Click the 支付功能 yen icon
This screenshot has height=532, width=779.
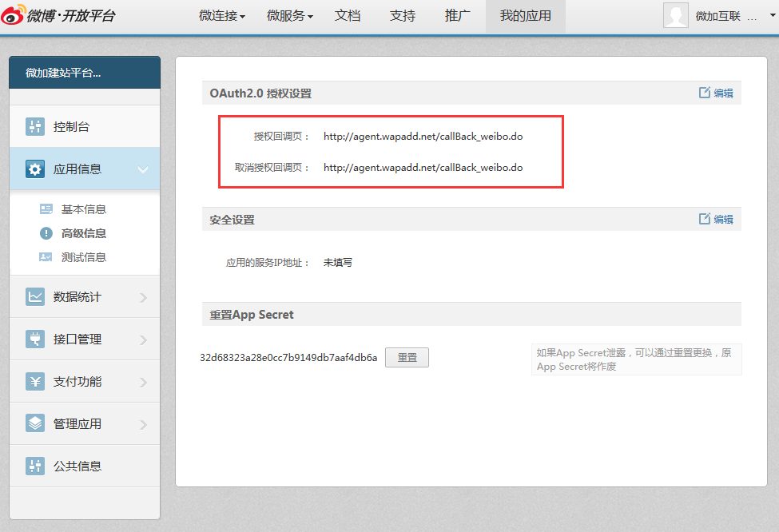tap(35, 382)
